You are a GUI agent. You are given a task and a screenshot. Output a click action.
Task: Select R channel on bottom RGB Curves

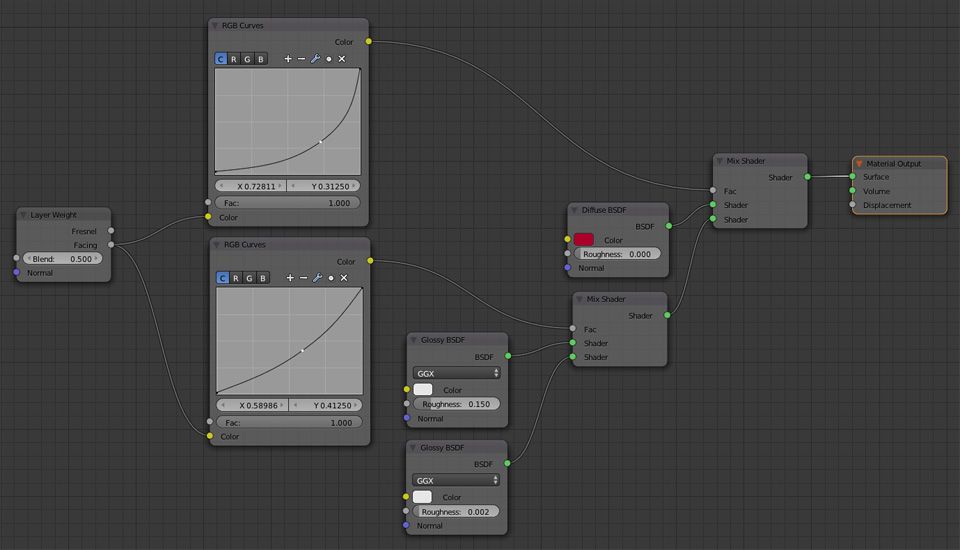point(236,277)
